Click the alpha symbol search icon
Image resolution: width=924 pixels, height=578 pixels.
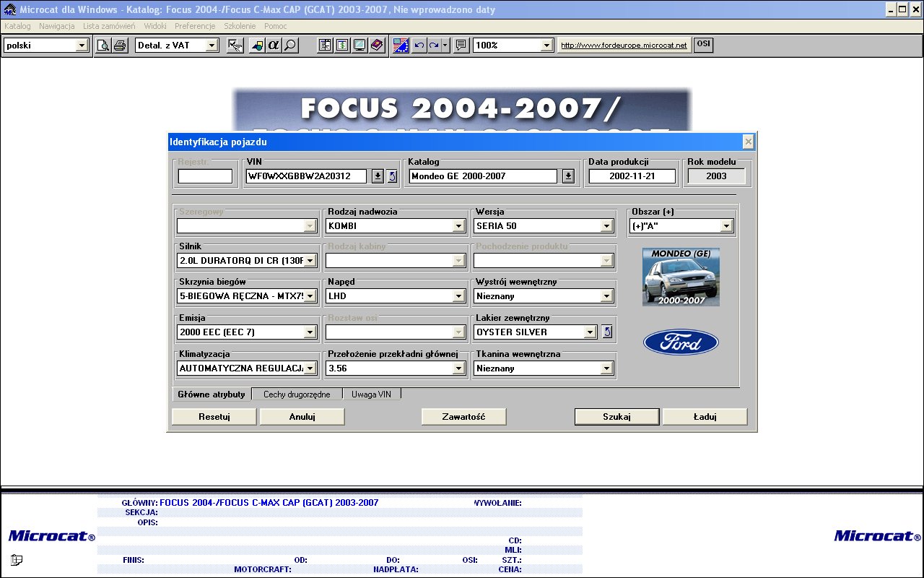coord(274,46)
